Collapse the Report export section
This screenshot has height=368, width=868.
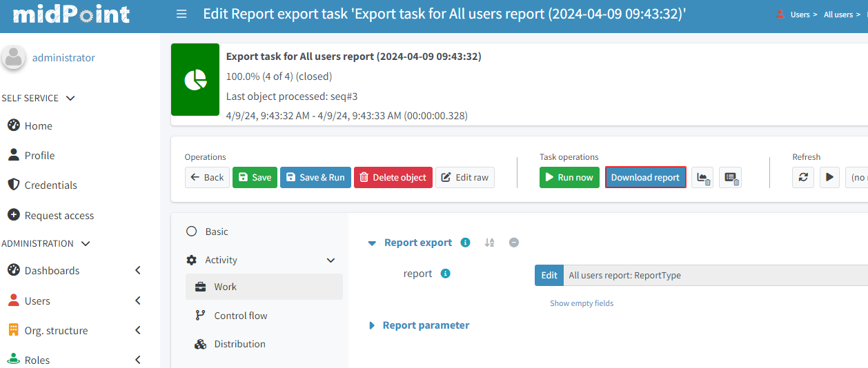(373, 243)
